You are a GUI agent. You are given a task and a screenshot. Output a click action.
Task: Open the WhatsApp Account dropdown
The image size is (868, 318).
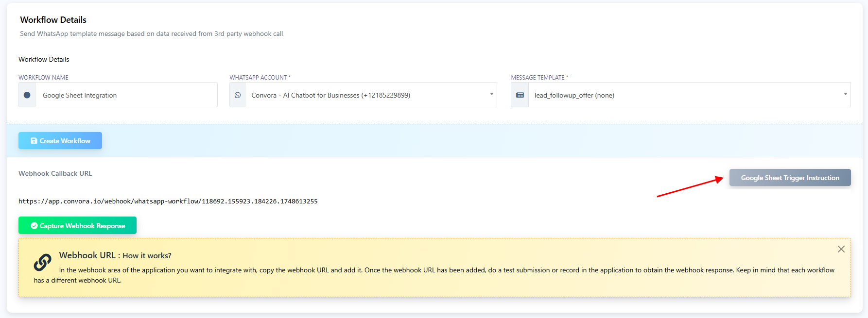[371, 95]
